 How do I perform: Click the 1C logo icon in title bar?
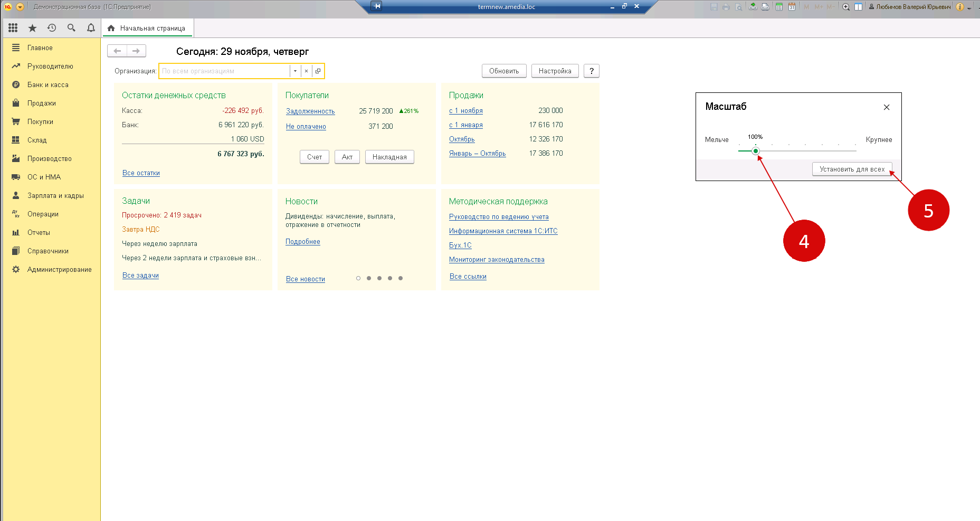pyautogui.click(x=8, y=7)
